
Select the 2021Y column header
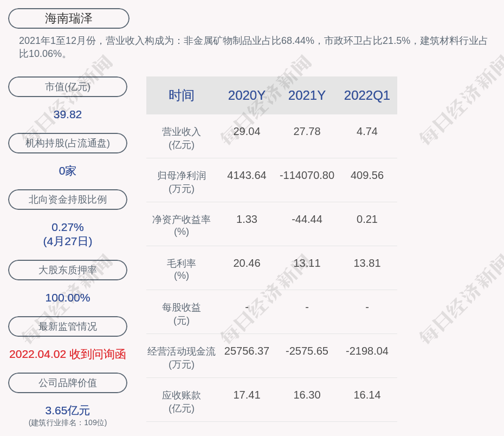coord(307,95)
